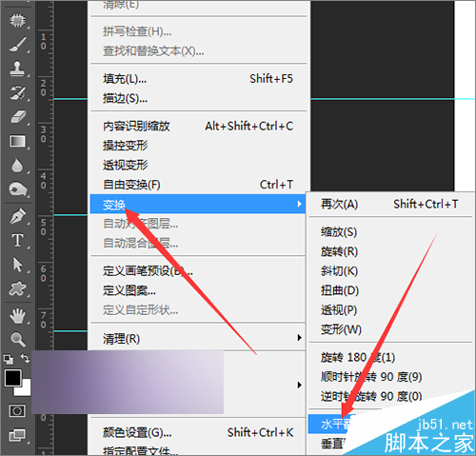This screenshot has width=476, height=456.
Task: Choose 透视变形 menu item
Action: [199, 165]
